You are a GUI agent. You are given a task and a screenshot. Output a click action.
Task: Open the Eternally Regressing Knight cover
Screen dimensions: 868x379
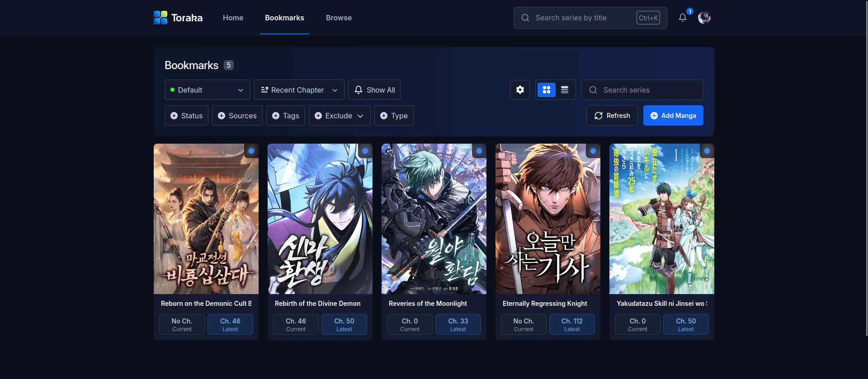(548, 219)
